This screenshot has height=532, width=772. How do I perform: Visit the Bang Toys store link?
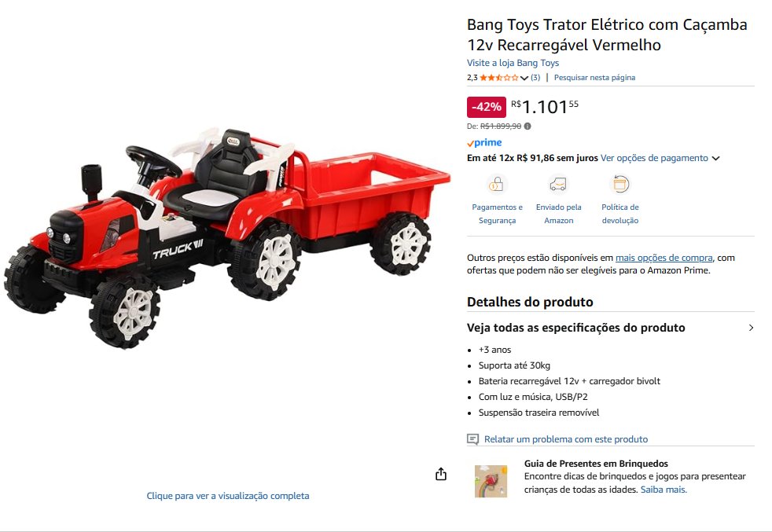[x=513, y=63]
